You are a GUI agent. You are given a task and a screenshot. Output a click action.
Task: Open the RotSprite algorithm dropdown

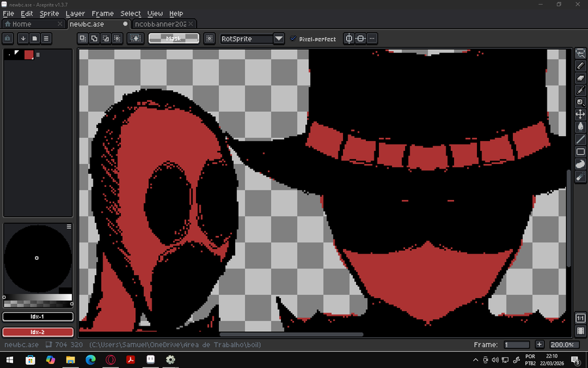pos(279,39)
